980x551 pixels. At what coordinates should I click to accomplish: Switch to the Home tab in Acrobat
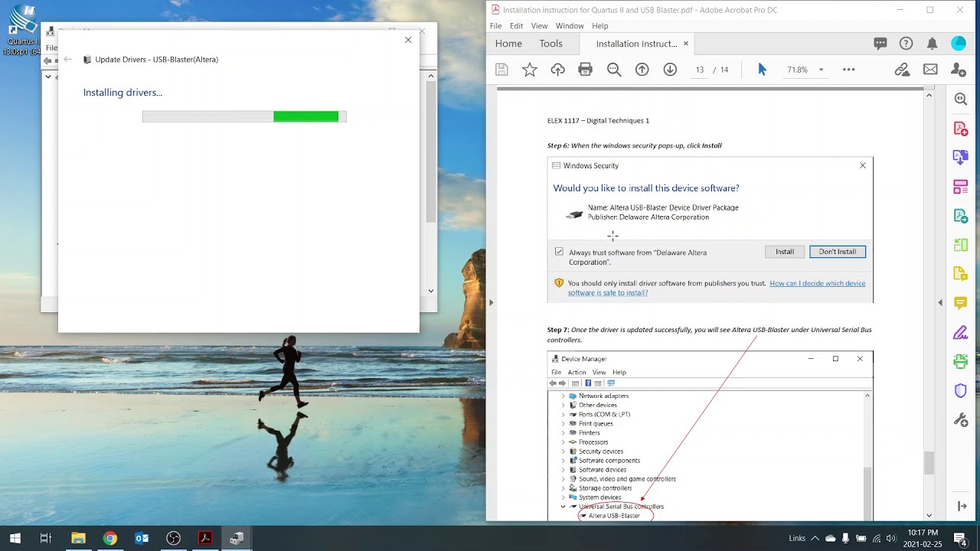point(508,44)
